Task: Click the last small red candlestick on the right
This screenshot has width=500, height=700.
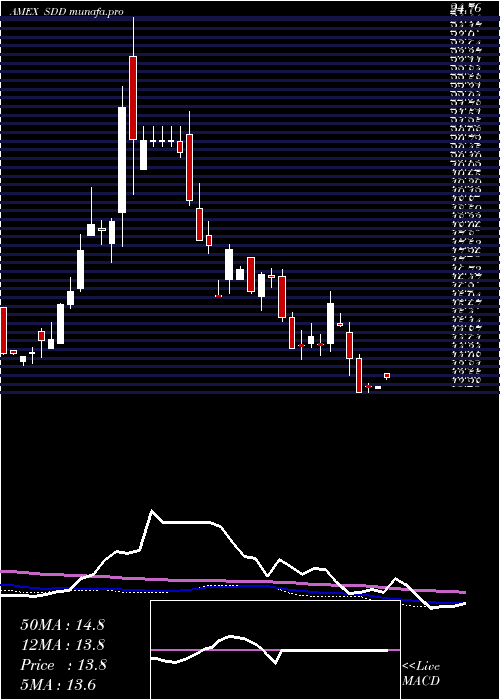Action: (x=387, y=376)
